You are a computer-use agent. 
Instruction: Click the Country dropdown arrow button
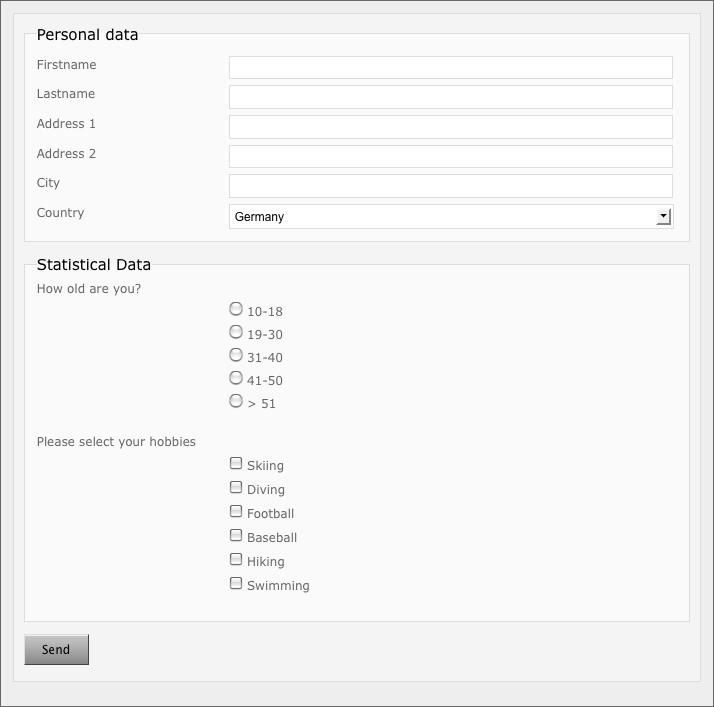663,217
